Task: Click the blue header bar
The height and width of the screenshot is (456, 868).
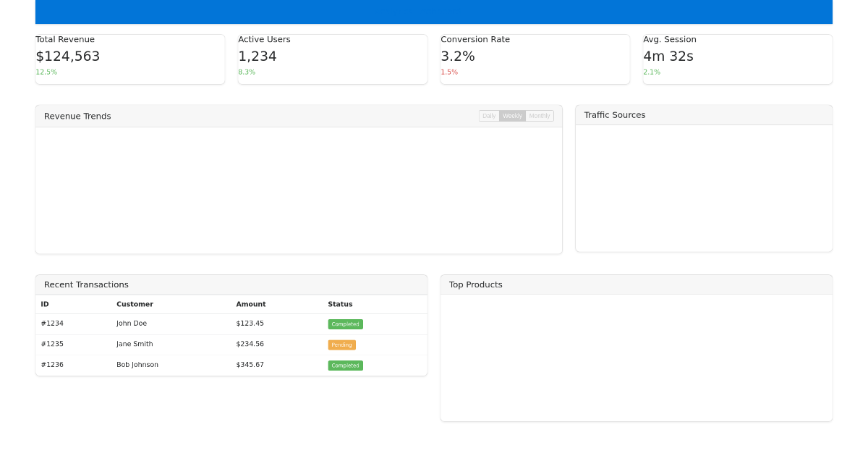Action: tap(434, 12)
